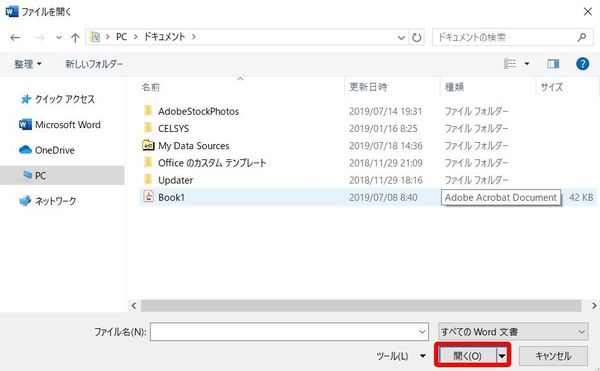Click the forward navigation arrow
Screen dimensions: 600x371
39,37
